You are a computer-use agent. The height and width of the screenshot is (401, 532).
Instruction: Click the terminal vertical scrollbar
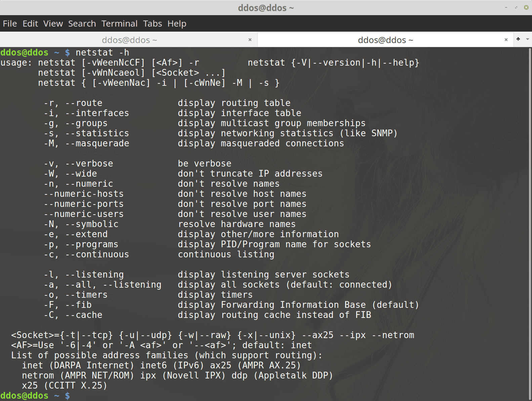[x=530, y=224]
